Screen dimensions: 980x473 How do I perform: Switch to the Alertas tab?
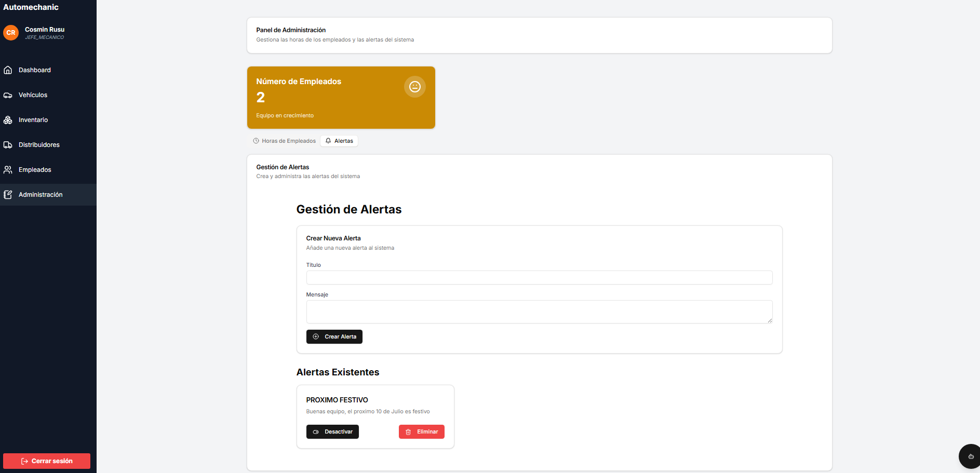tap(339, 141)
